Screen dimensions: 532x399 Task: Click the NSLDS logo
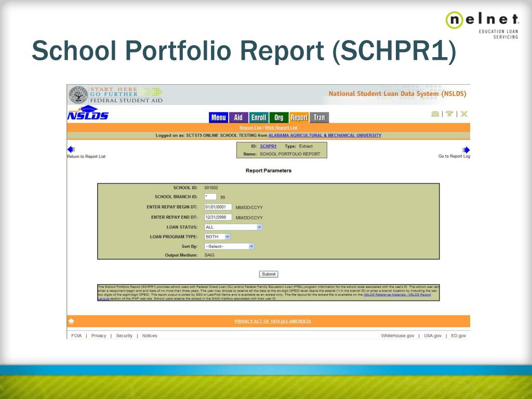[x=88, y=113]
